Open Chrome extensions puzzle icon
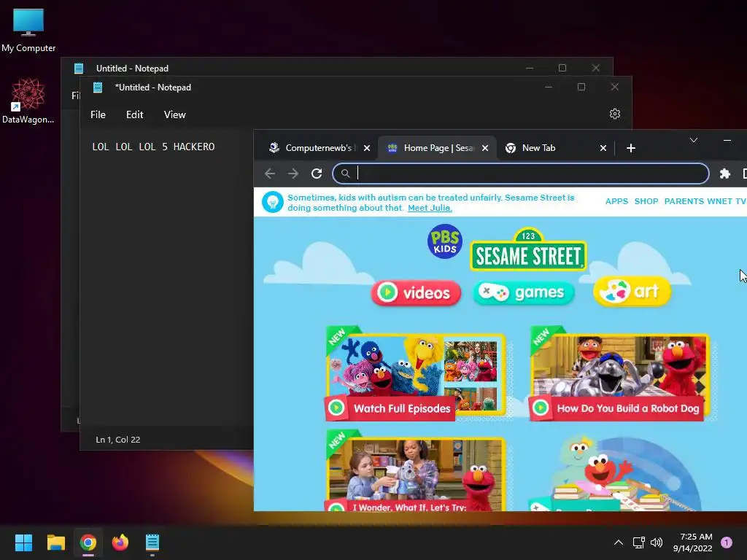 pyautogui.click(x=724, y=174)
